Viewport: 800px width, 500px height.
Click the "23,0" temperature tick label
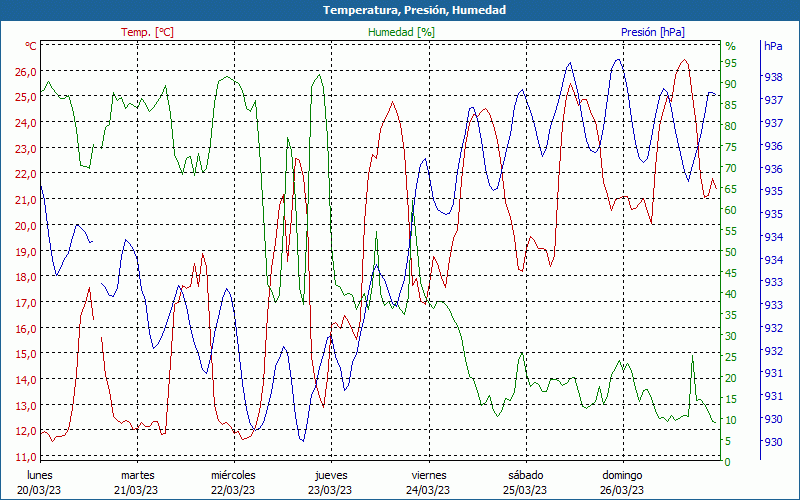click(27, 148)
